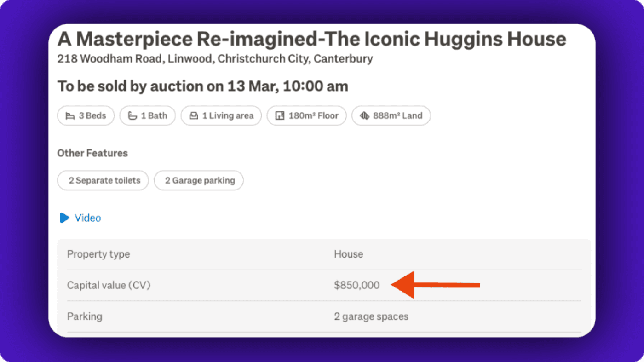Click the Property type row
This screenshot has width=644, height=362.
[x=324, y=254]
